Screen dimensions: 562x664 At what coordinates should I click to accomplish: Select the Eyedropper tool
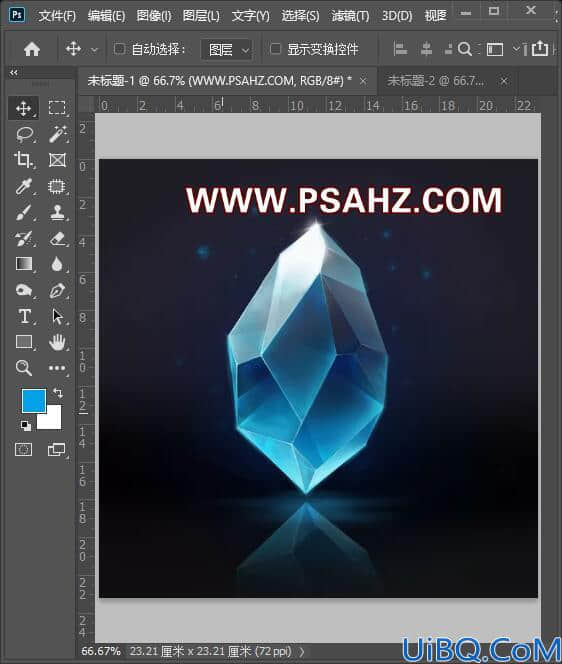pyautogui.click(x=23, y=186)
